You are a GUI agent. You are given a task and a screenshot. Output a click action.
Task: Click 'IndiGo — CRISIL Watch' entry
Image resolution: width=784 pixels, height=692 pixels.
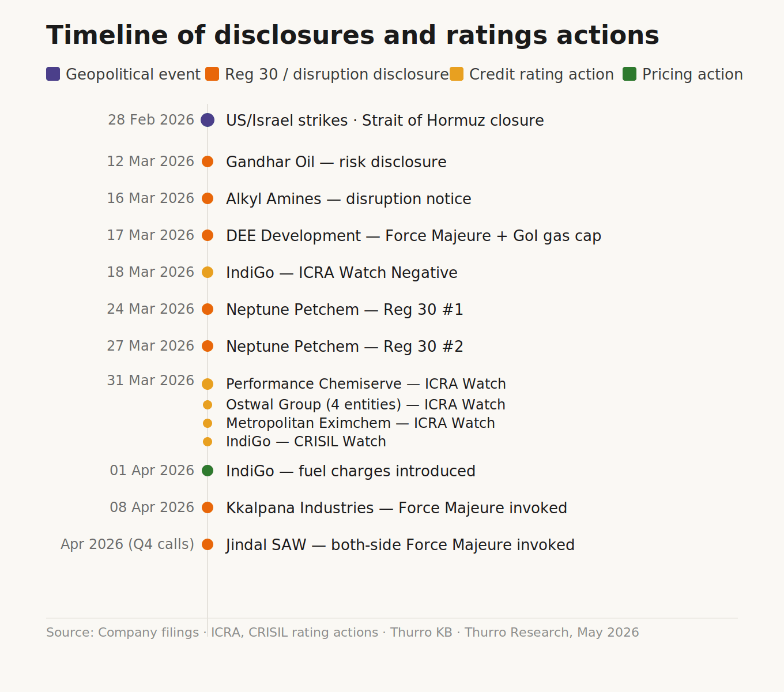[x=306, y=442]
